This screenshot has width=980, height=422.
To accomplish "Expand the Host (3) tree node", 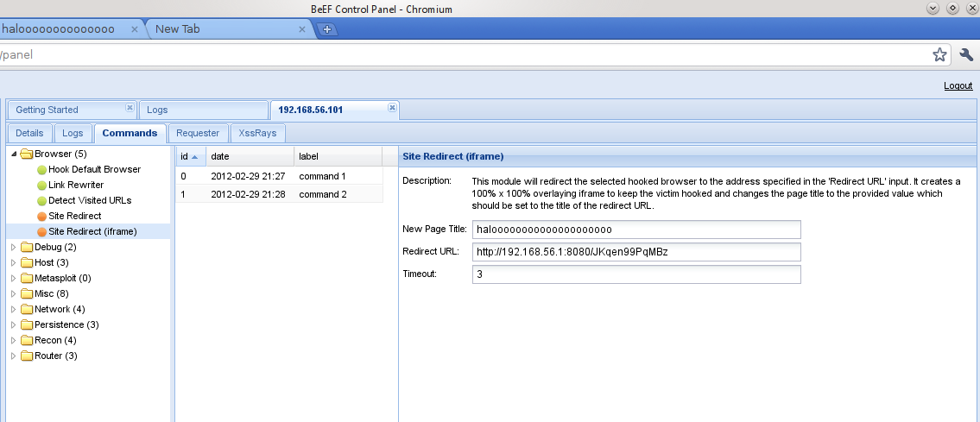I will click(x=14, y=263).
